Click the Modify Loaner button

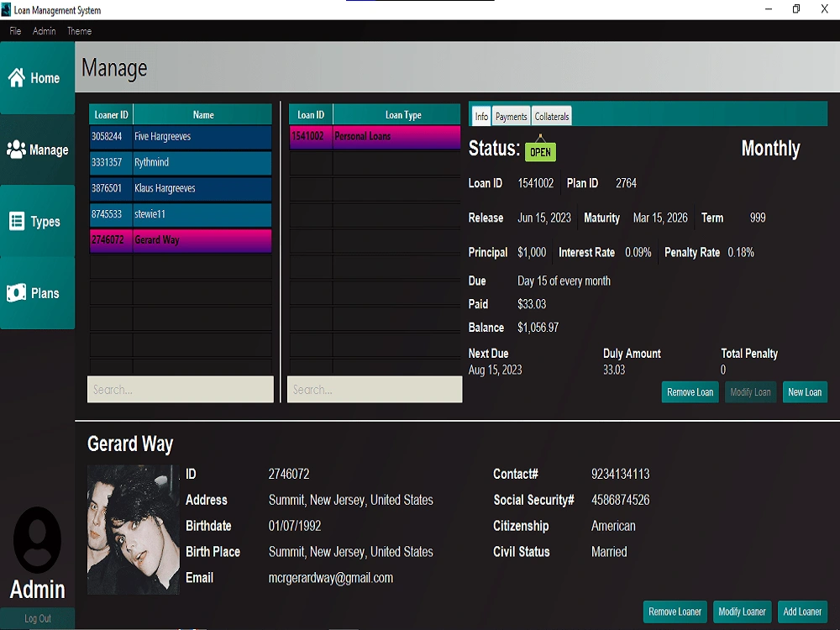click(x=742, y=612)
